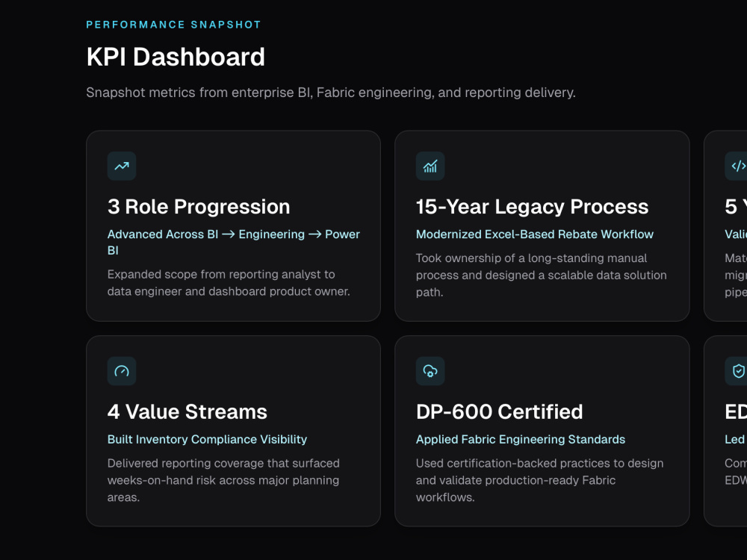Click the "3 Role Progression" title
Image resolution: width=747 pixels, height=560 pixels.
click(x=199, y=207)
